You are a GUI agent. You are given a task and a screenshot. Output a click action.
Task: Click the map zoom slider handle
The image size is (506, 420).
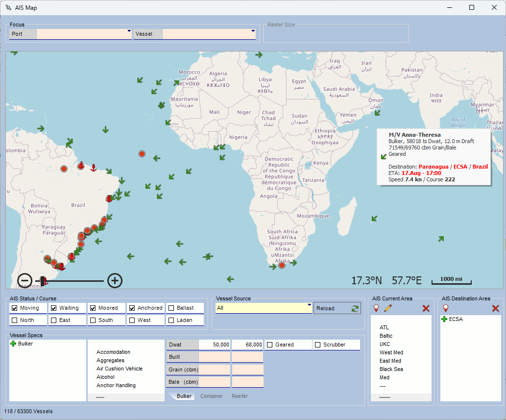[42, 281]
